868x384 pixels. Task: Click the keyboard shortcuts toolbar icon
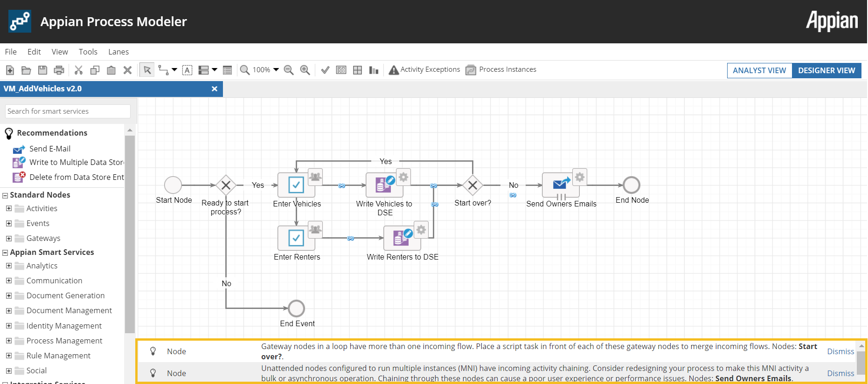click(341, 70)
